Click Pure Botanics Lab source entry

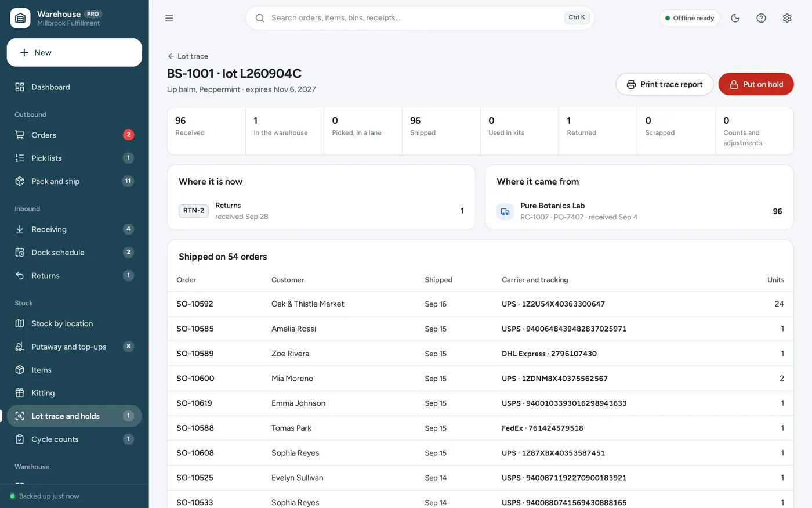[x=639, y=211]
